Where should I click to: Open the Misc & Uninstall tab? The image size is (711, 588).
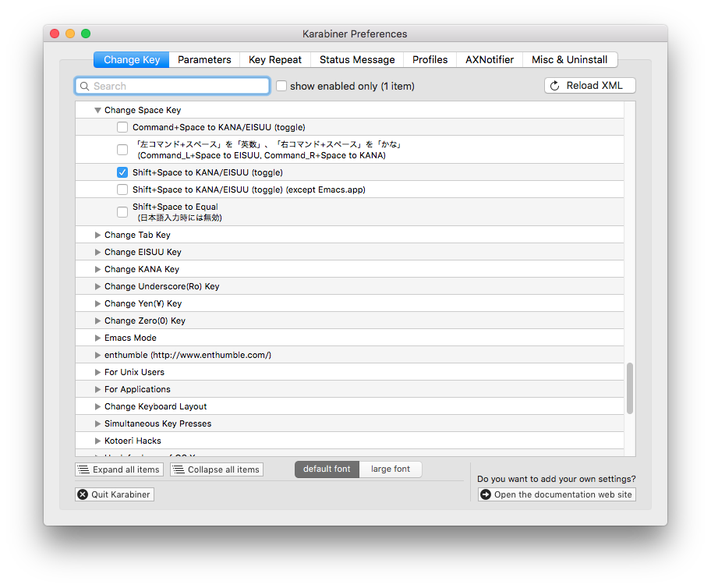(x=569, y=59)
